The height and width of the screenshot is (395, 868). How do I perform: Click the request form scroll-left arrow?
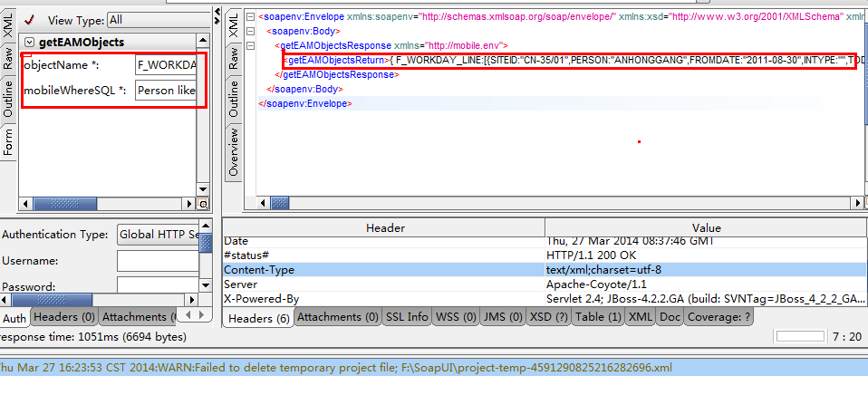tap(24, 204)
